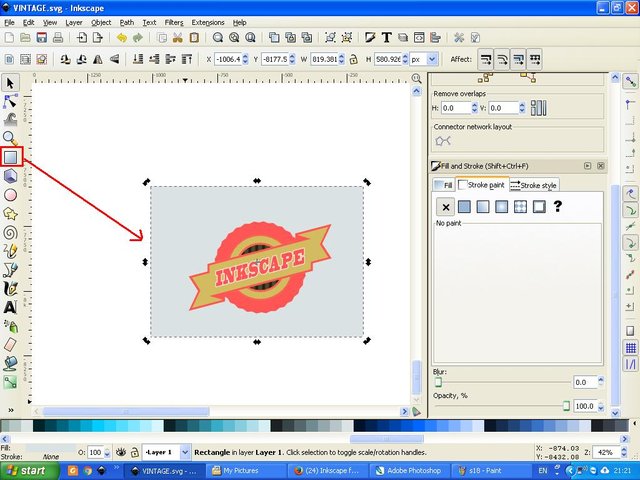Select the Star and polygon tool
Screen dimensions: 640x480
[x=10, y=213]
